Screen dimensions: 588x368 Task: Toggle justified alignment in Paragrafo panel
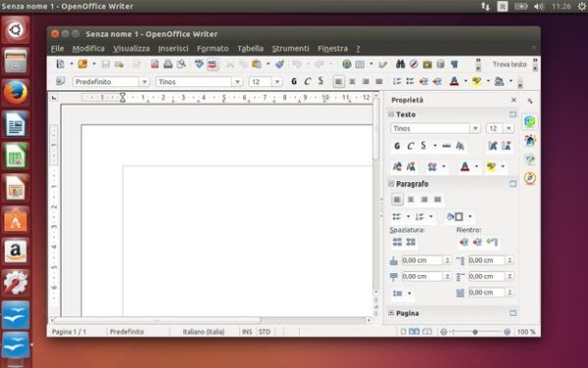coord(438,200)
